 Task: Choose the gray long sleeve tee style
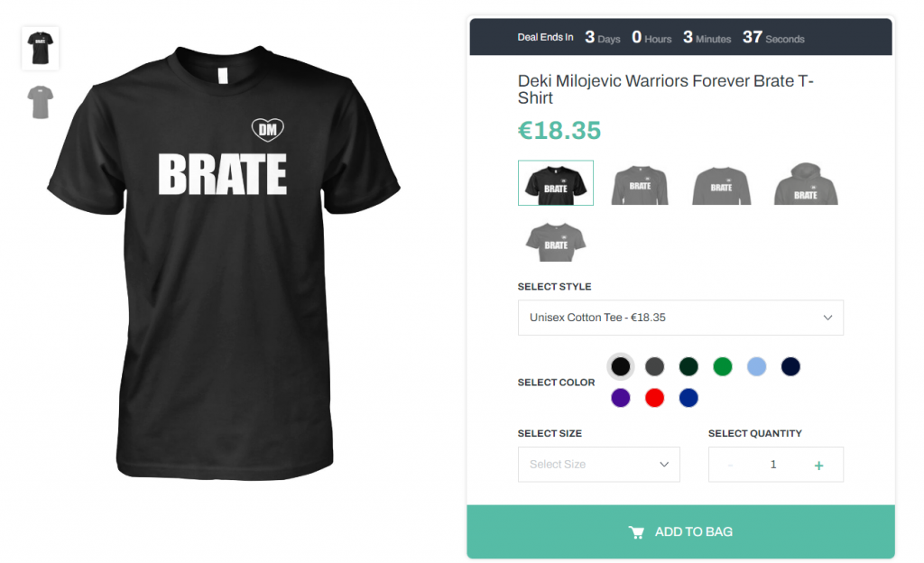(x=640, y=184)
